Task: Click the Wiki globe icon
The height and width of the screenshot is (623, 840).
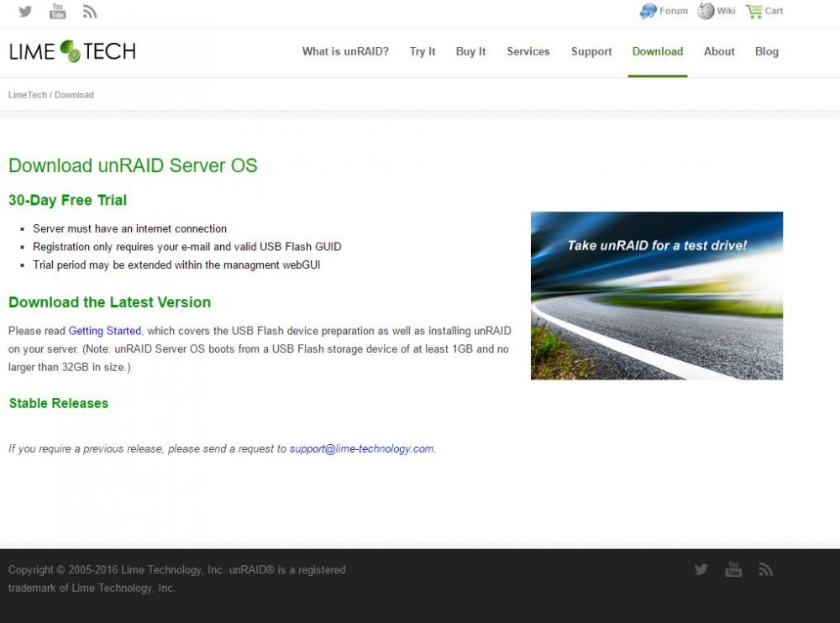Action: [x=706, y=11]
